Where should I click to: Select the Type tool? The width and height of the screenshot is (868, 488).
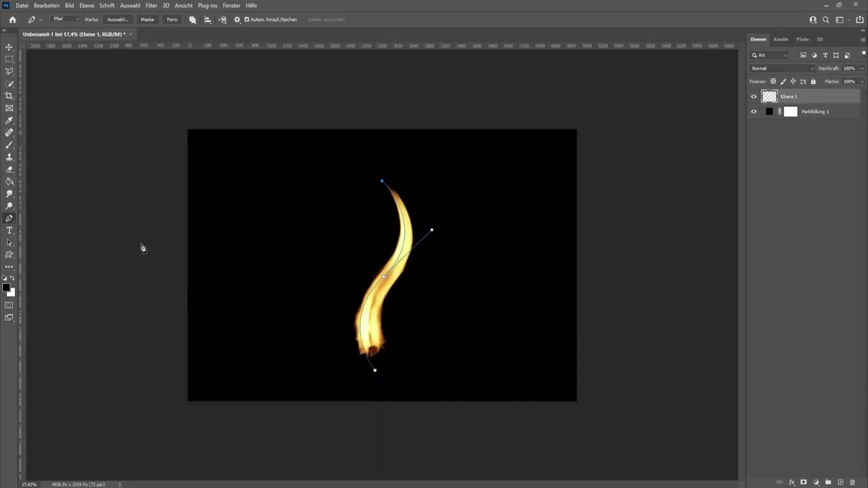pos(9,230)
